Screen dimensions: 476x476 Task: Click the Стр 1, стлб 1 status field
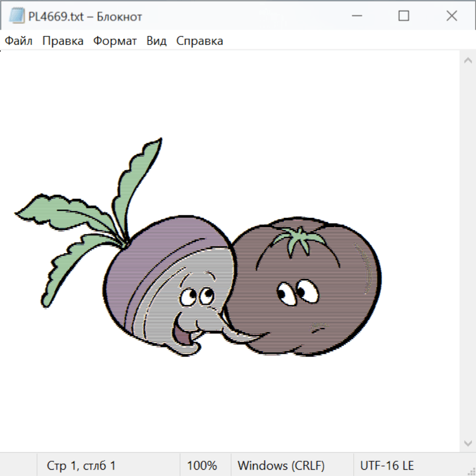pos(81,465)
